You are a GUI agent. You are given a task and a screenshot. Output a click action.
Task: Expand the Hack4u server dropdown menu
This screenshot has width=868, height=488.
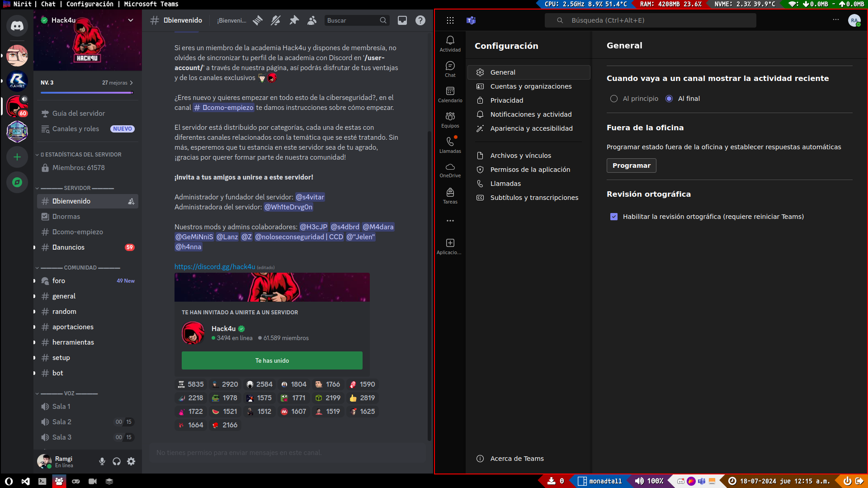(131, 20)
